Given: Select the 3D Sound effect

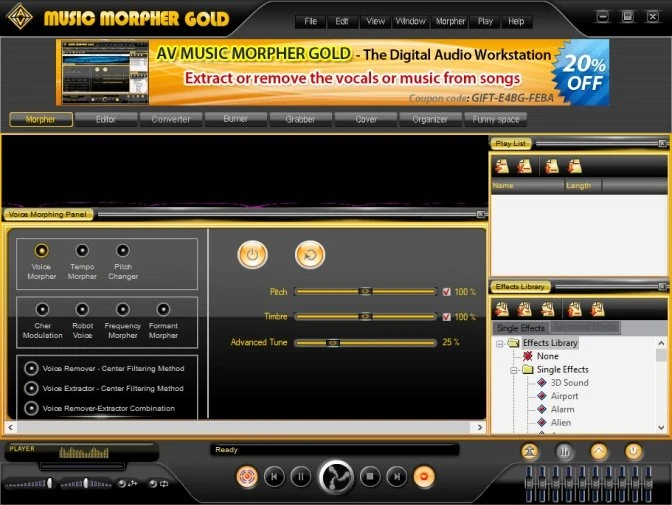Looking at the screenshot, I should 569,383.
